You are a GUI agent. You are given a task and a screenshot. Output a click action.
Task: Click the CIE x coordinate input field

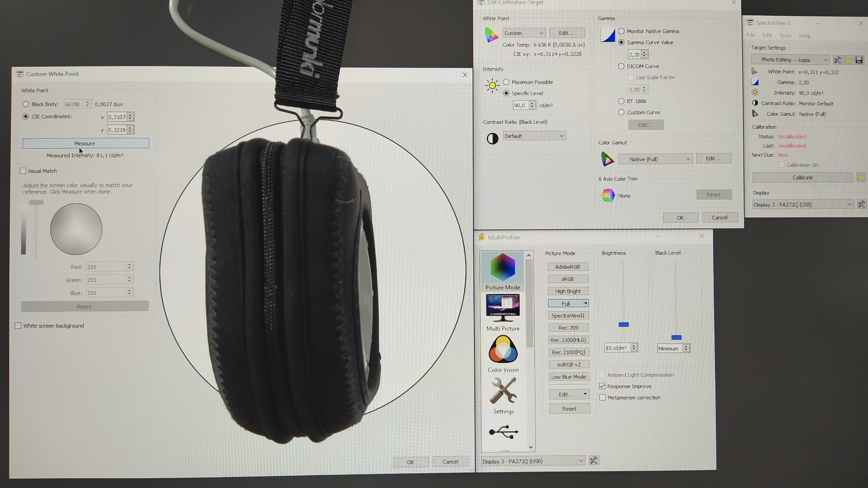click(x=117, y=117)
